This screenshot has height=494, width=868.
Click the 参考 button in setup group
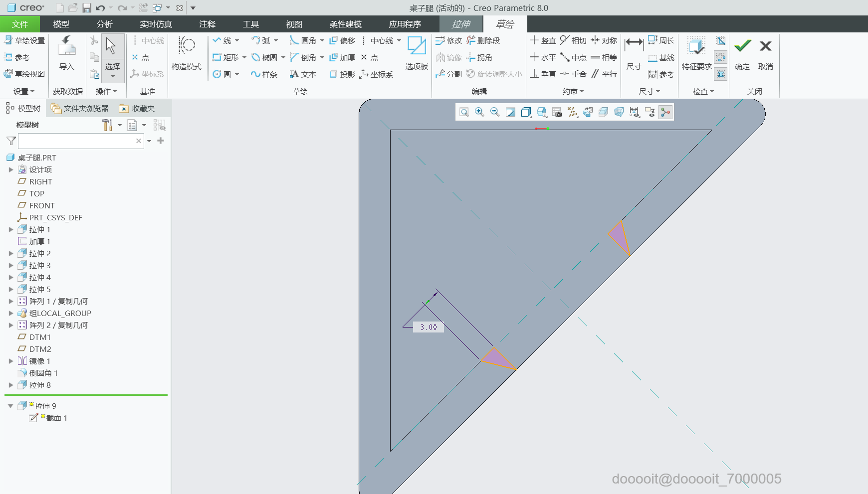pyautogui.click(x=17, y=57)
